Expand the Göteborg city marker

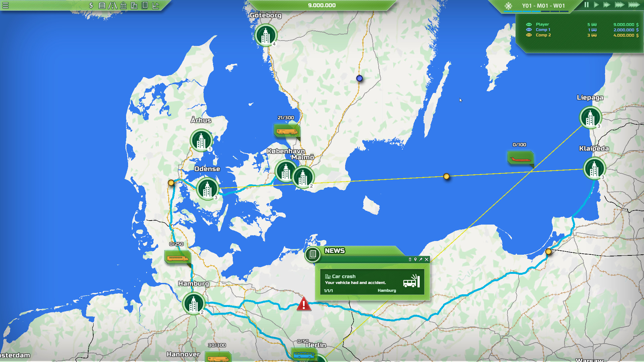266,35
